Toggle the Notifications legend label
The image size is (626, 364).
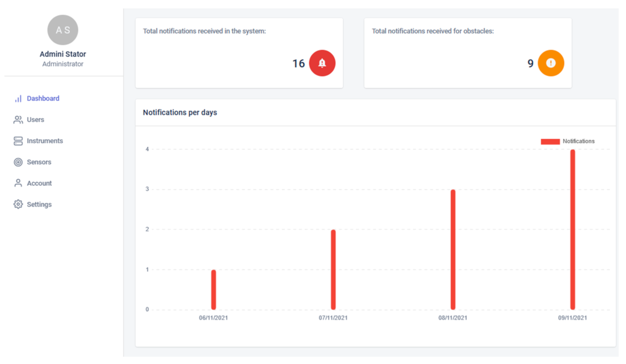tap(579, 141)
